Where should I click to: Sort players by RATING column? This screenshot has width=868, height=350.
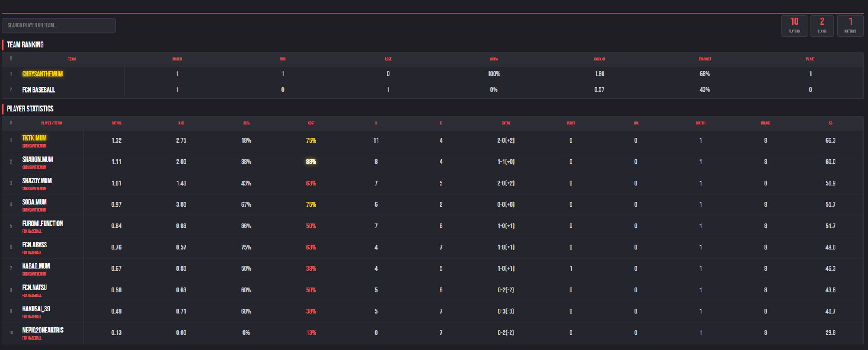[117, 123]
